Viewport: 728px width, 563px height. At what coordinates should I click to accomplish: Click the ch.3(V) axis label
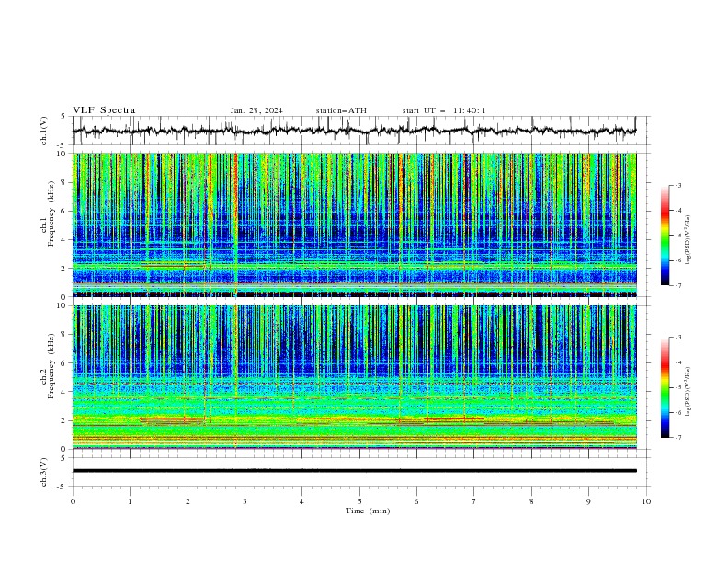[x=44, y=472]
